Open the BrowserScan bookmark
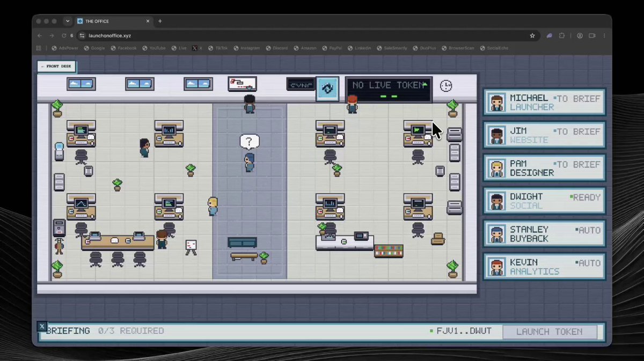 [458, 48]
